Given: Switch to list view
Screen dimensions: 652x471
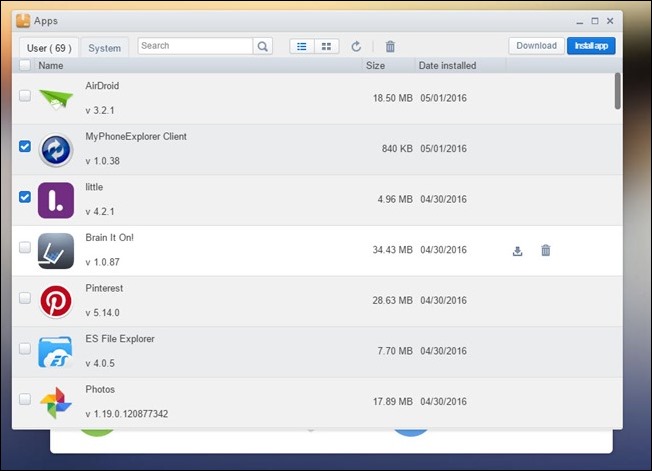Looking at the screenshot, I should pos(302,46).
